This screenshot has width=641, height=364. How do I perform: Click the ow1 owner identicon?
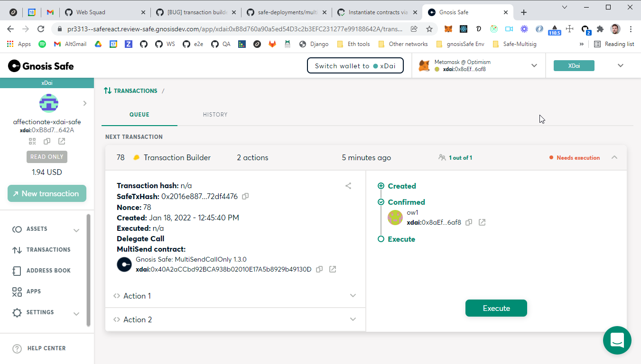pos(395,218)
